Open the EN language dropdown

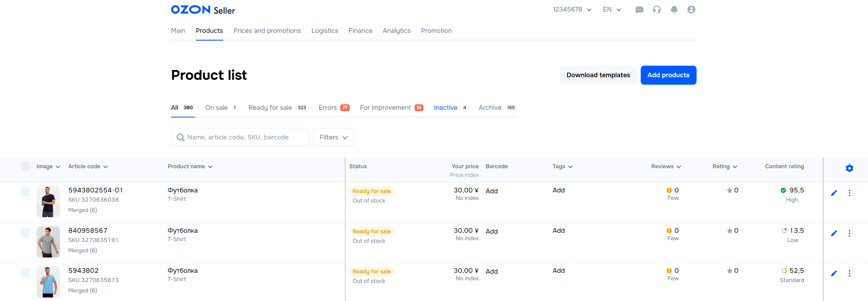tap(612, 10)
